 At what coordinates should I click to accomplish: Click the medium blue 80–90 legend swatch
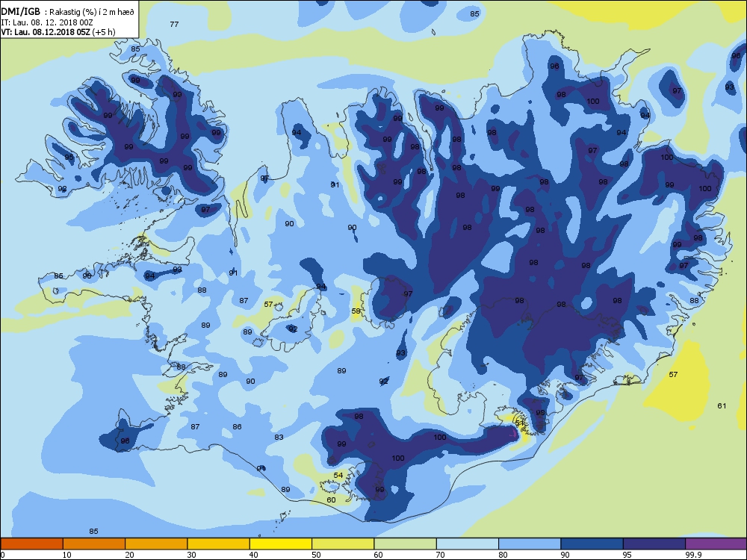(530, 544)
